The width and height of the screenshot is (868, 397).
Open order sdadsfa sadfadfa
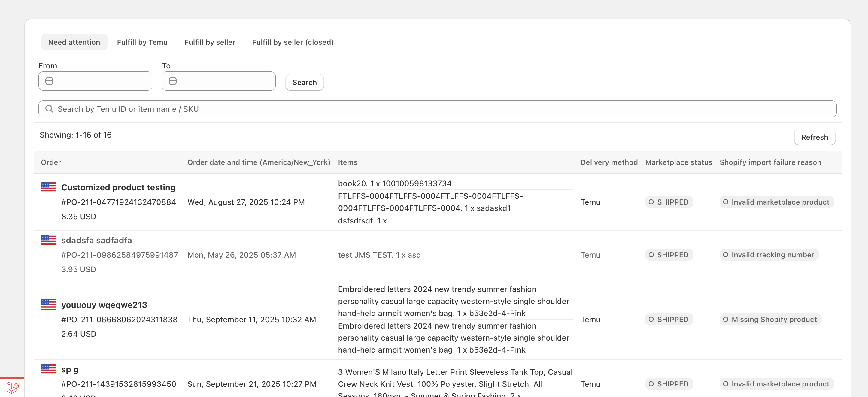point(96,240)
